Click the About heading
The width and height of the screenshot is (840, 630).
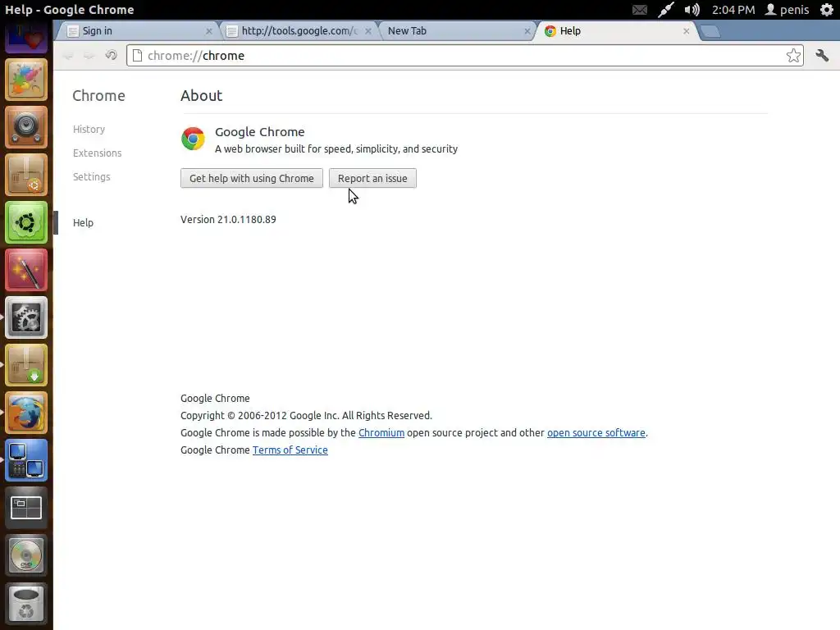[x=202, y=95]
